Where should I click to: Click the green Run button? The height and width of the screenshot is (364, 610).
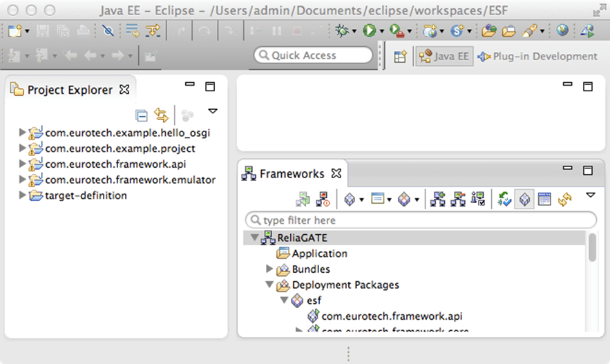(369, 30)
